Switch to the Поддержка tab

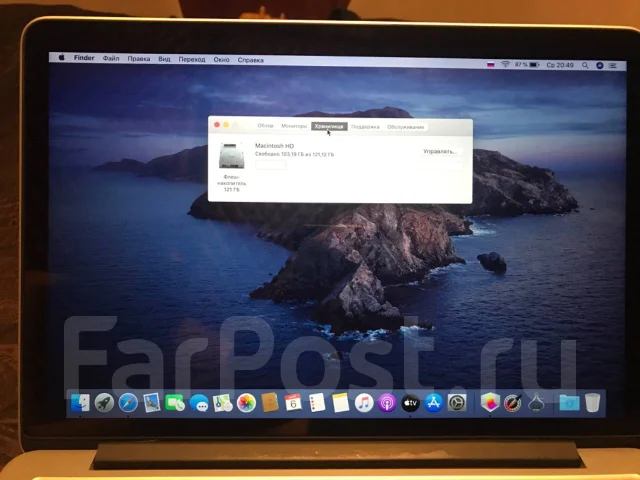pos(365,127)
